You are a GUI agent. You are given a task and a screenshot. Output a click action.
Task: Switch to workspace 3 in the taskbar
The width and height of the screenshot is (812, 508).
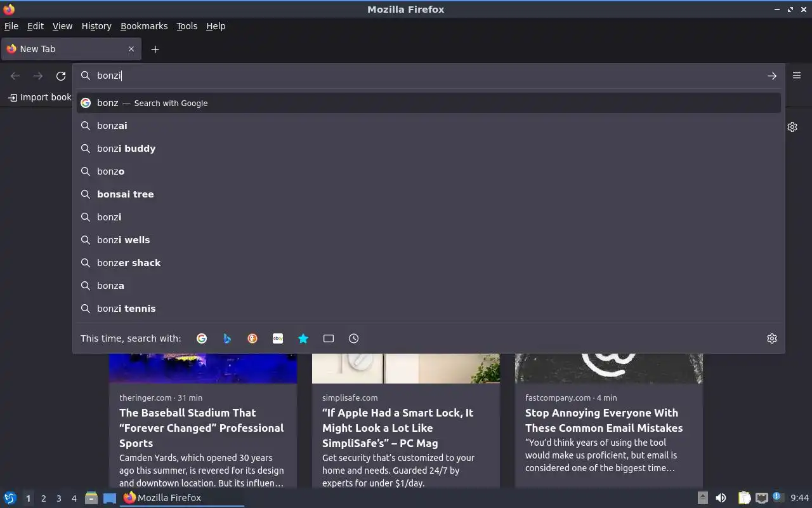click(x=58, y=498)
